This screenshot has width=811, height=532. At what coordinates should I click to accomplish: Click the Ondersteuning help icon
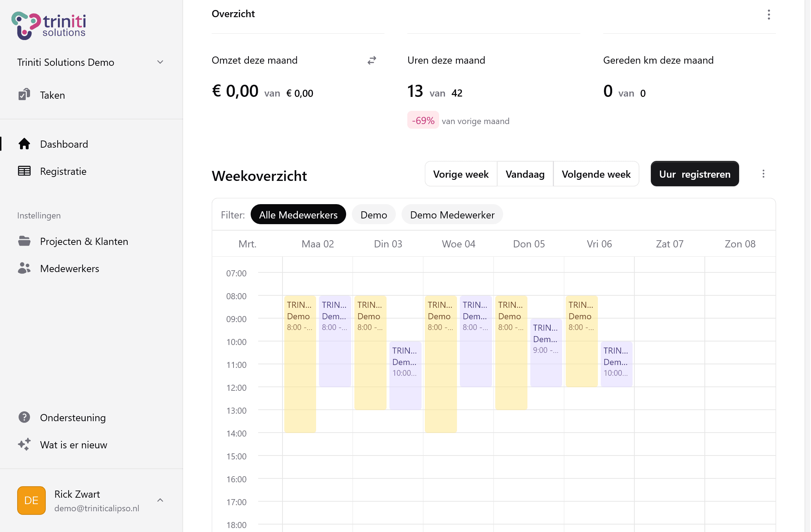(x=24, y=417)
